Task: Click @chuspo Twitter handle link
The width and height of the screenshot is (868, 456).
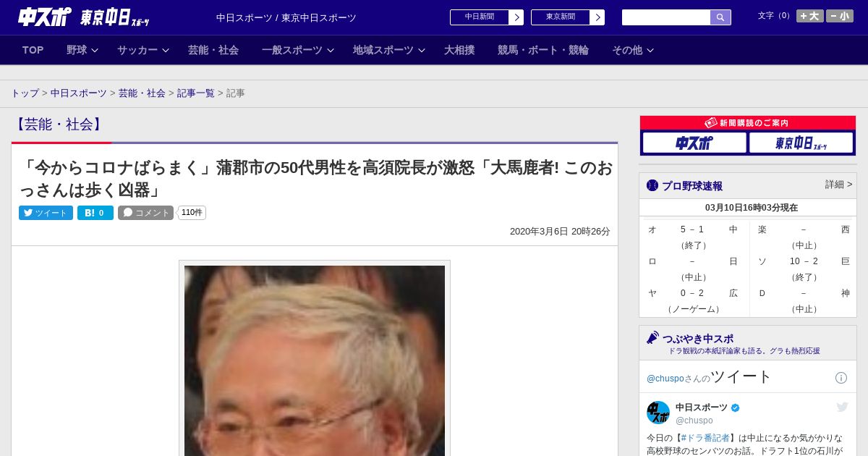Action: tap(665, 379)
